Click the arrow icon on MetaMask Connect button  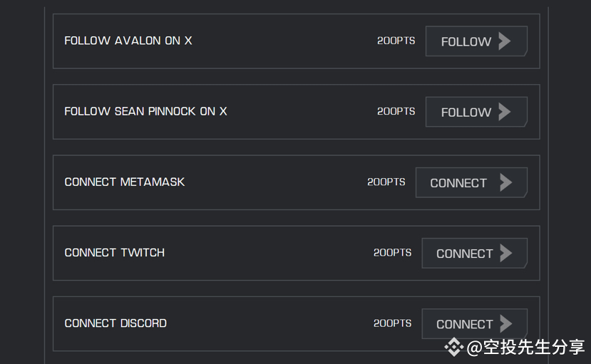[506, 182]
